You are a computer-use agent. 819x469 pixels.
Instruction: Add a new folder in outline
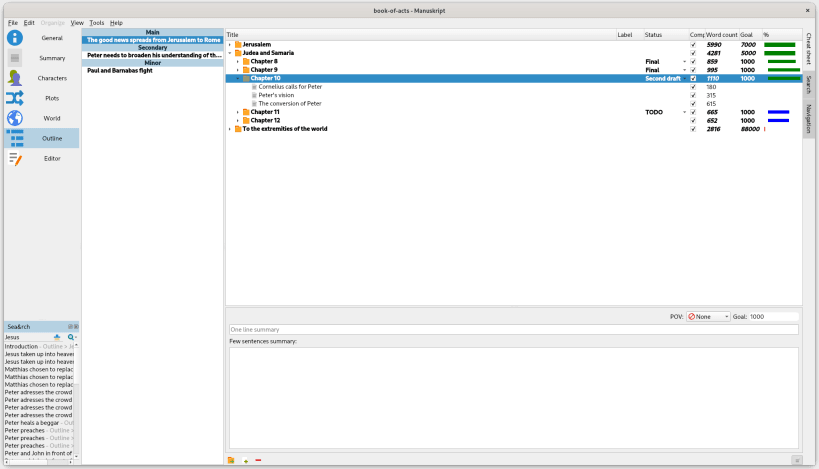(x=231, y=460)
